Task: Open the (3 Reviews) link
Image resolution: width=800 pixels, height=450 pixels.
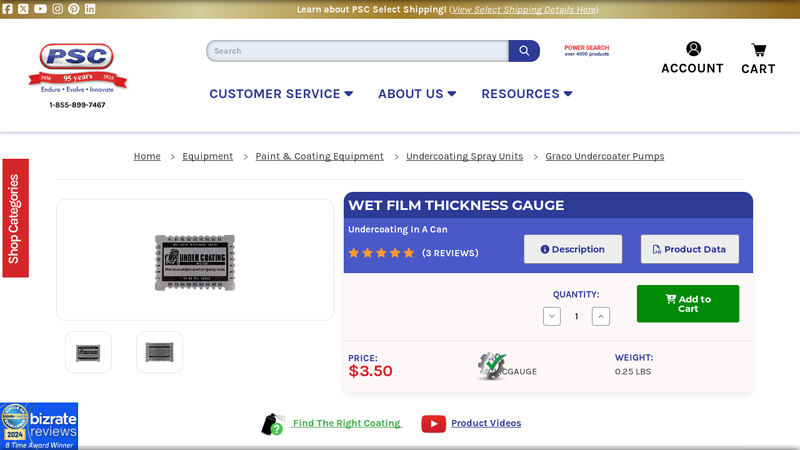Action: [450, 253]
